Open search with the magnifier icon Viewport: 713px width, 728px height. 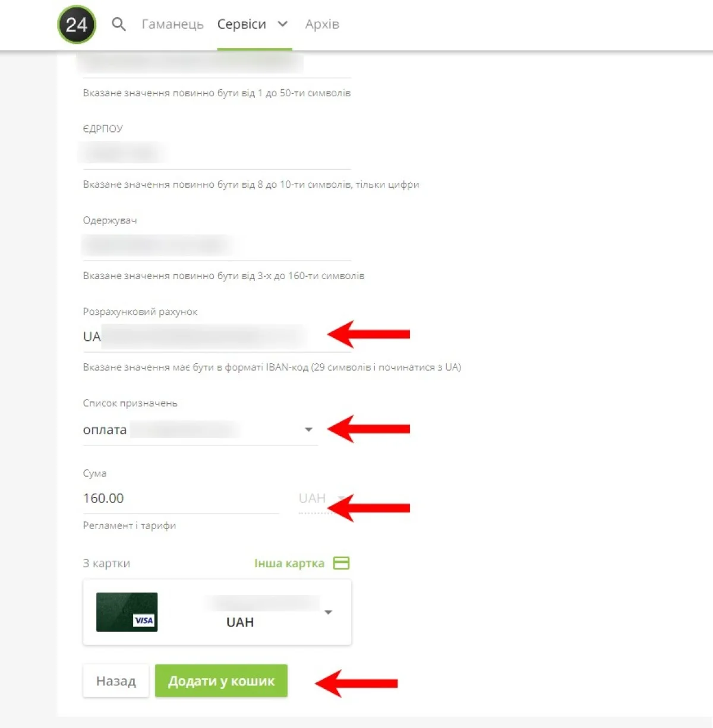(x=119, y=24)
